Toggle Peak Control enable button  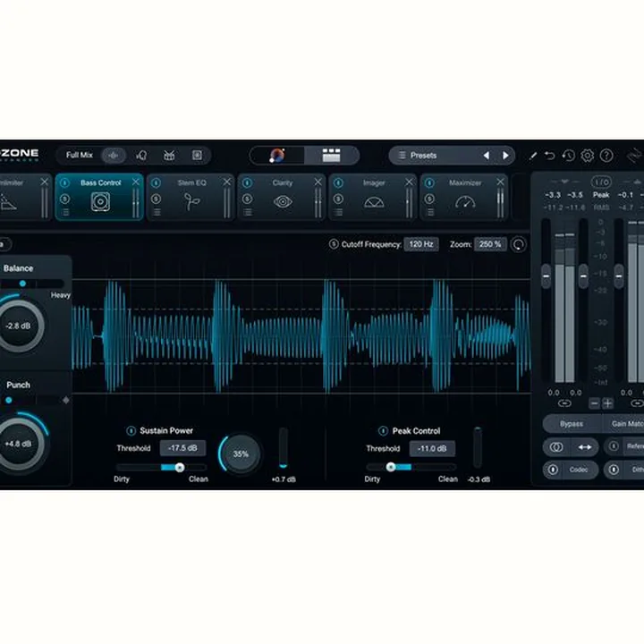(383, 431)
